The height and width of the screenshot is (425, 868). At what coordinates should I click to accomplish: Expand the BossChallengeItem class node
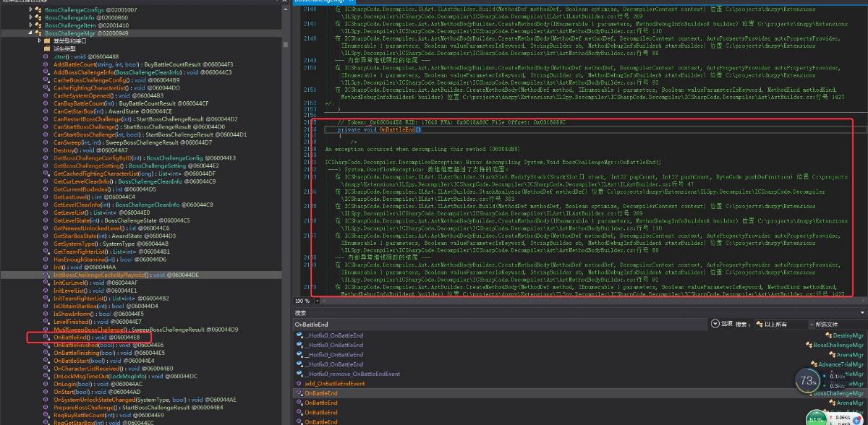point(30,25)
